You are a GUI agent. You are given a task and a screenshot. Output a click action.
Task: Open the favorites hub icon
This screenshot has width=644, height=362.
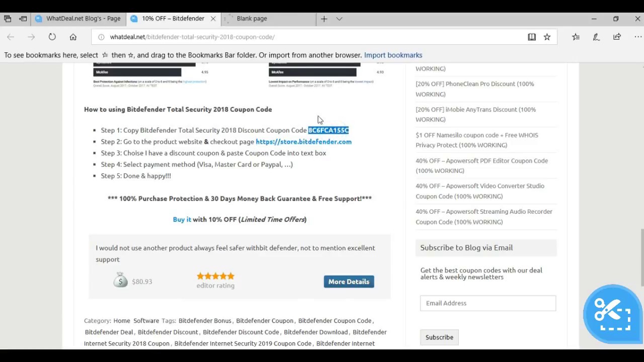click(576, 37)
